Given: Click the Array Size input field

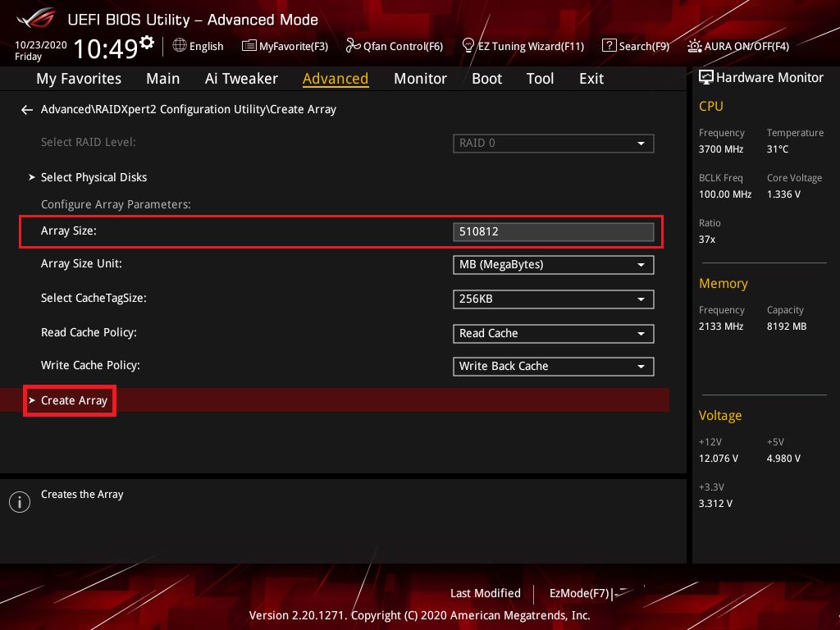Looking at the screenshot, I should pos(553,232).
